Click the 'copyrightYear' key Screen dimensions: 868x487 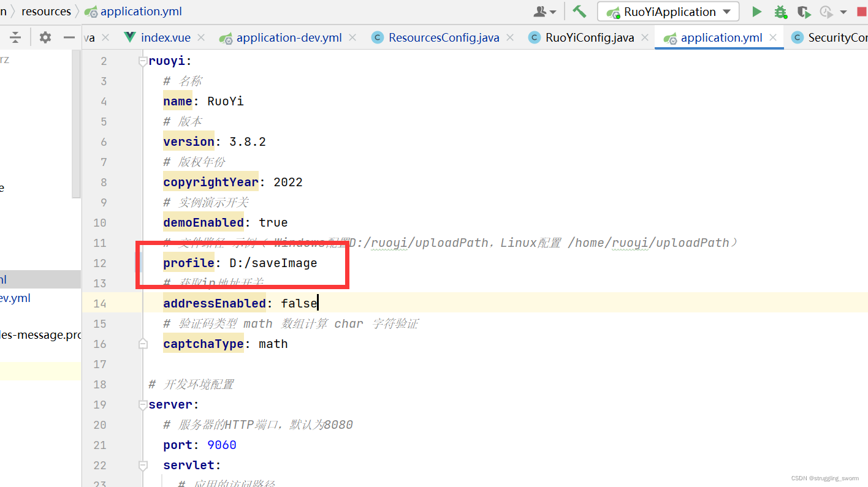pyautogui.click(x=211, y=182)
